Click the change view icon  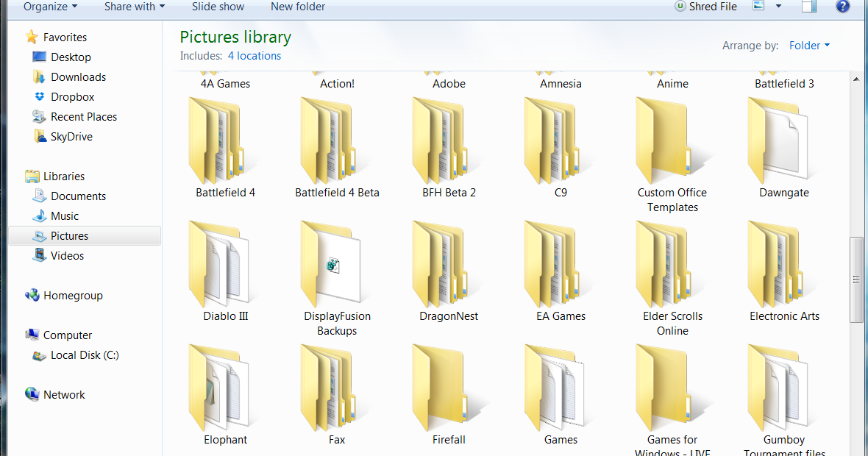coord(758,6)
